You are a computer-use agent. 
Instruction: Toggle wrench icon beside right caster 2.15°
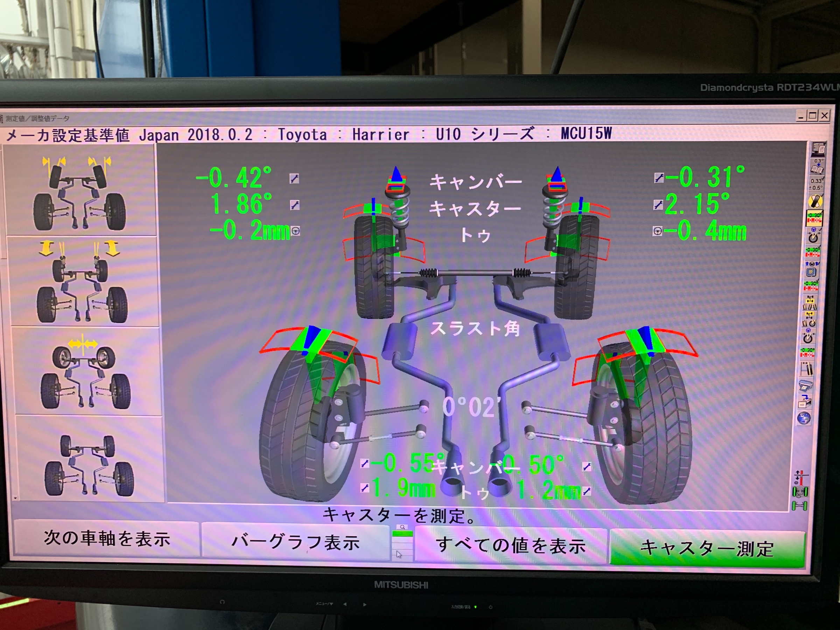(658, 205)
